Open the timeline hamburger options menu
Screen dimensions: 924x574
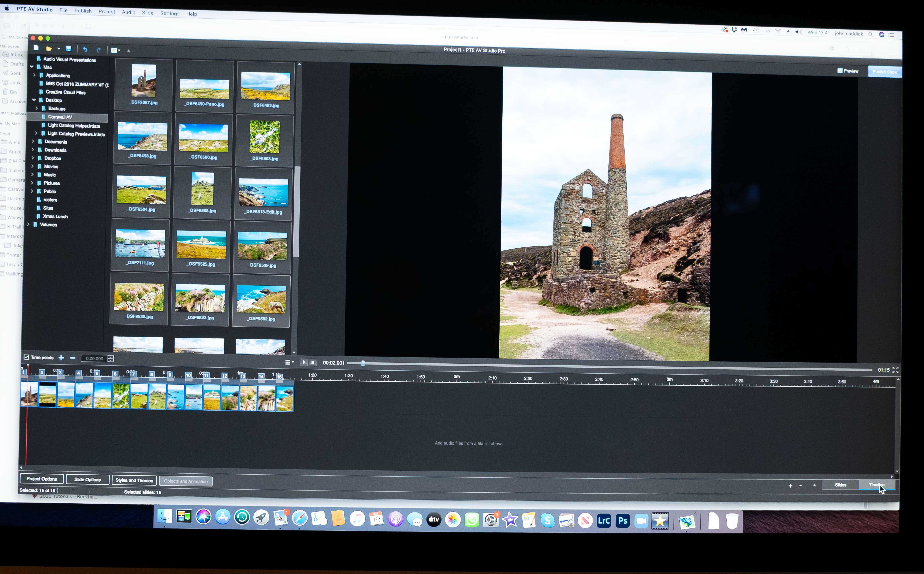point(290,362)
